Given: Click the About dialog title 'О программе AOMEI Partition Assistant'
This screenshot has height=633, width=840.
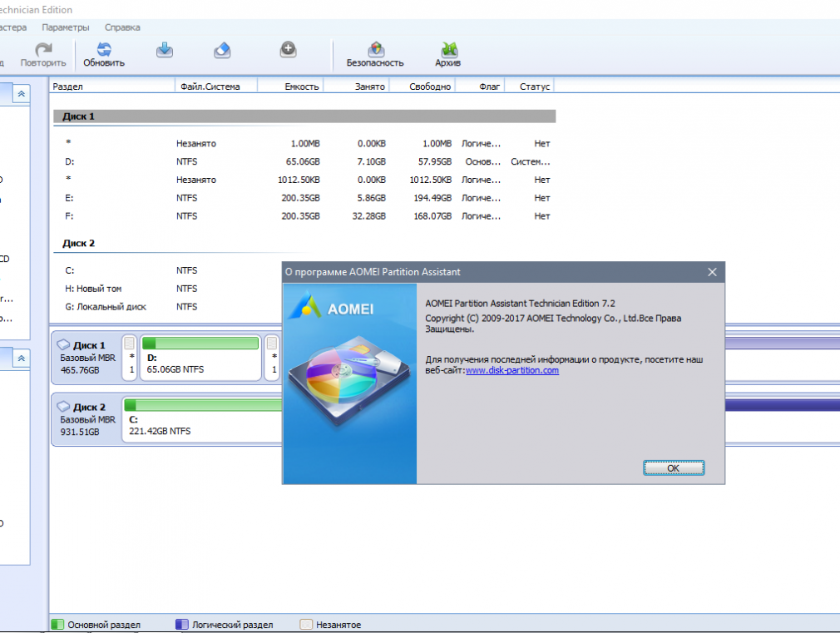Looking at the screenshot, I should [x=373, y=272].
